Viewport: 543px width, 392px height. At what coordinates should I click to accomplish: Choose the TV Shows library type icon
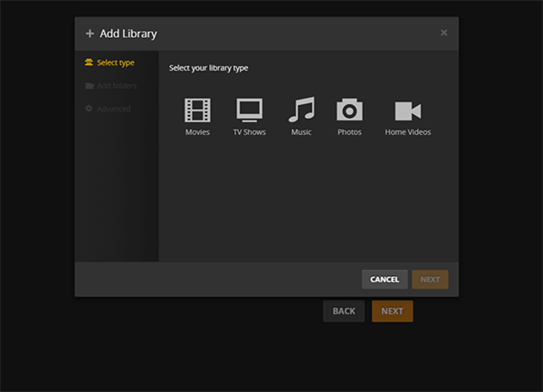click(x=250, y=110)
